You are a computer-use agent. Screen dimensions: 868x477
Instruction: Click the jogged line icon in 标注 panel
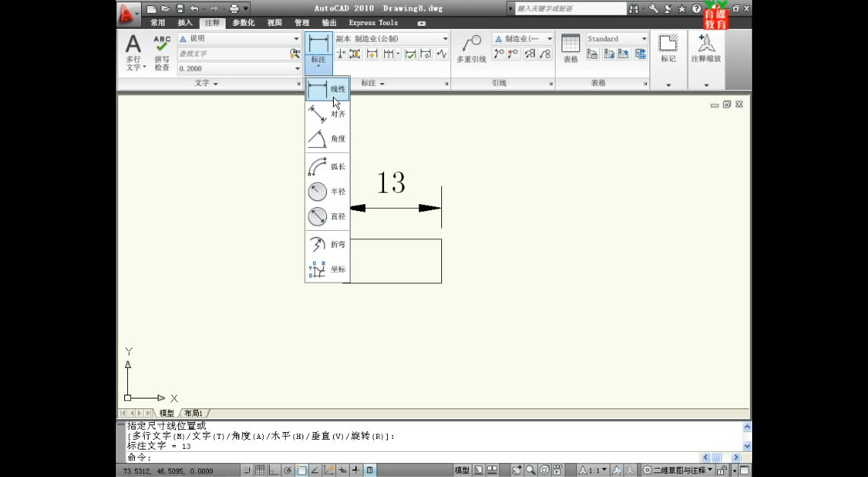(441, 53)
